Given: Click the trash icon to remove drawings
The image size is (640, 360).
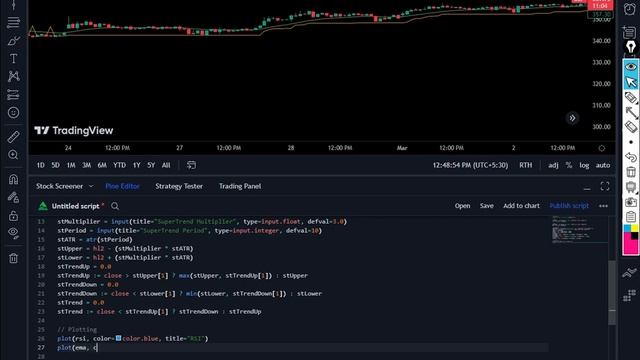Looking at the screenshot, I should pos(13,258).
